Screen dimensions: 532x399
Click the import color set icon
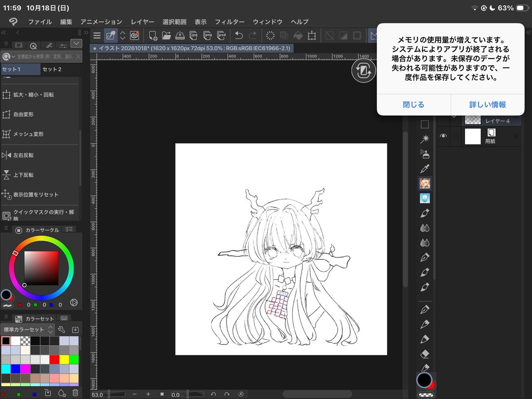[75, 329]
